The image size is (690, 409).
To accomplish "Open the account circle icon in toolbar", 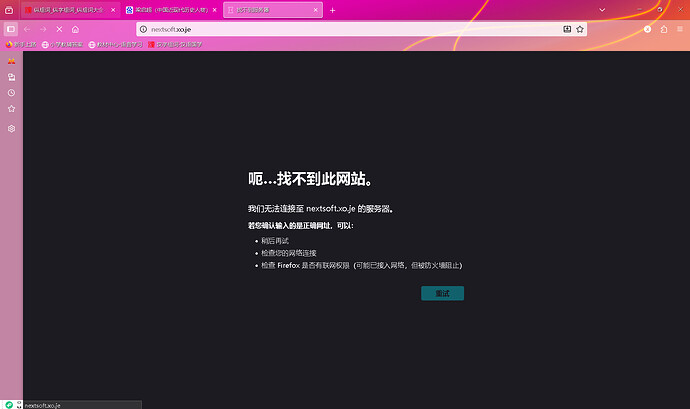I will click(647, 29).
